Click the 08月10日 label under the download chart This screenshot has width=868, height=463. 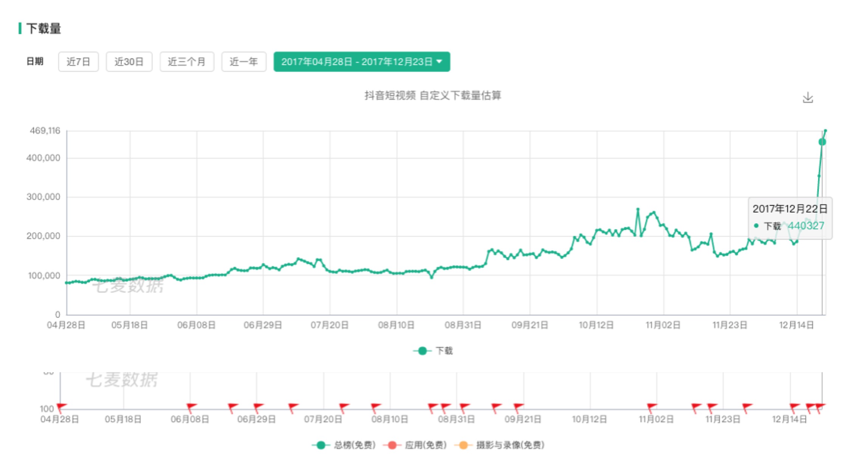coord(396,325)
